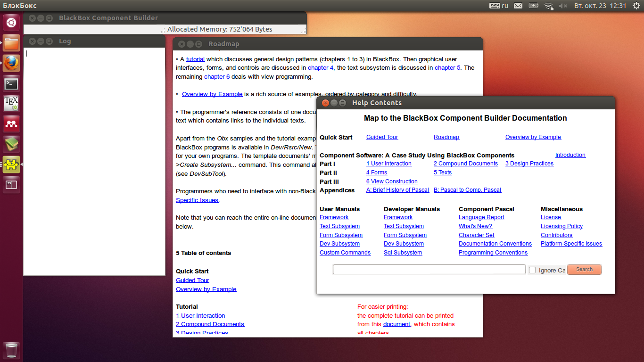Enable the Ignore Case checkbox
Viewport: 644px width, 362px height.
pos(532,270)
